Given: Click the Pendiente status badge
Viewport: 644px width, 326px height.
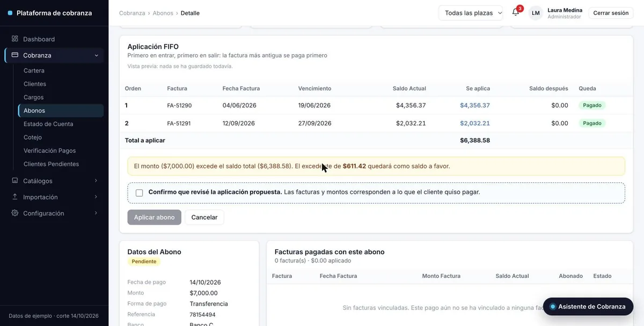Looking at the screenshot, I should 144,262.
